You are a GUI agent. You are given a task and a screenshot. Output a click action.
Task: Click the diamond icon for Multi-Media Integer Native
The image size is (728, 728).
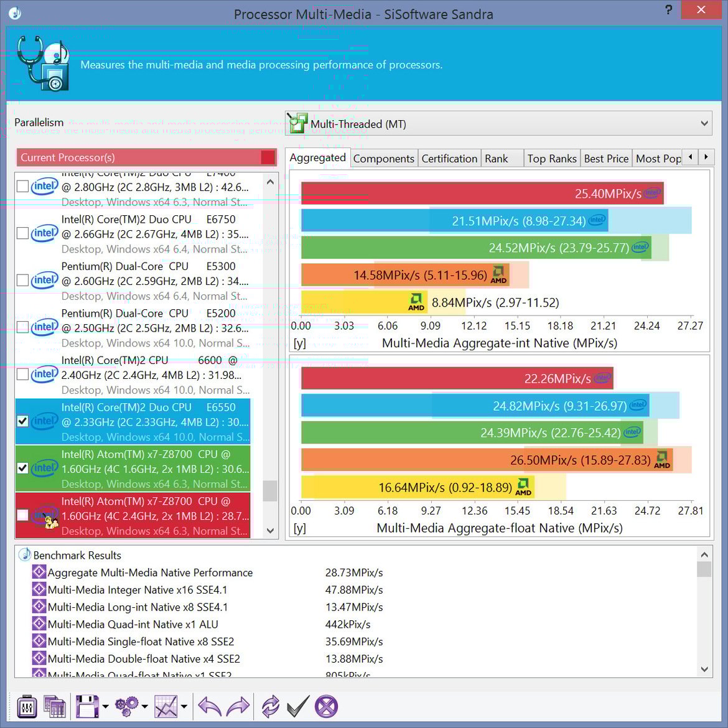pyautogui.click(x=39, y=589)
